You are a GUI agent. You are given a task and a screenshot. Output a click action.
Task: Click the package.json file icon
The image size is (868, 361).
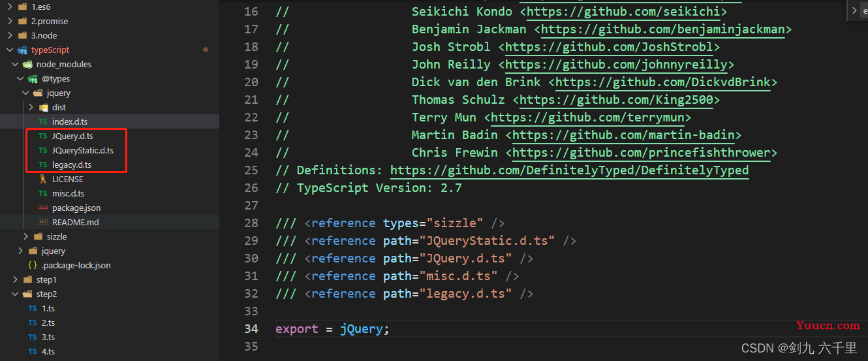[43, 208]
